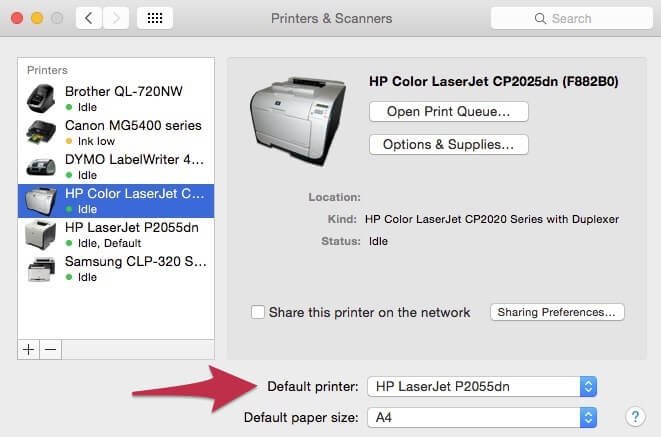Click the Search field

(x=570, y=18)
